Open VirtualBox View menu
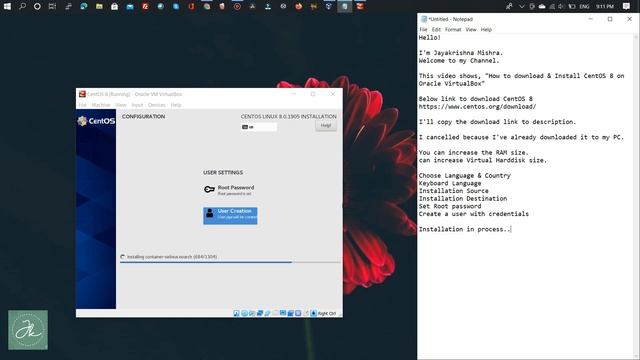The image size is (640, 360). coord(121,105)
